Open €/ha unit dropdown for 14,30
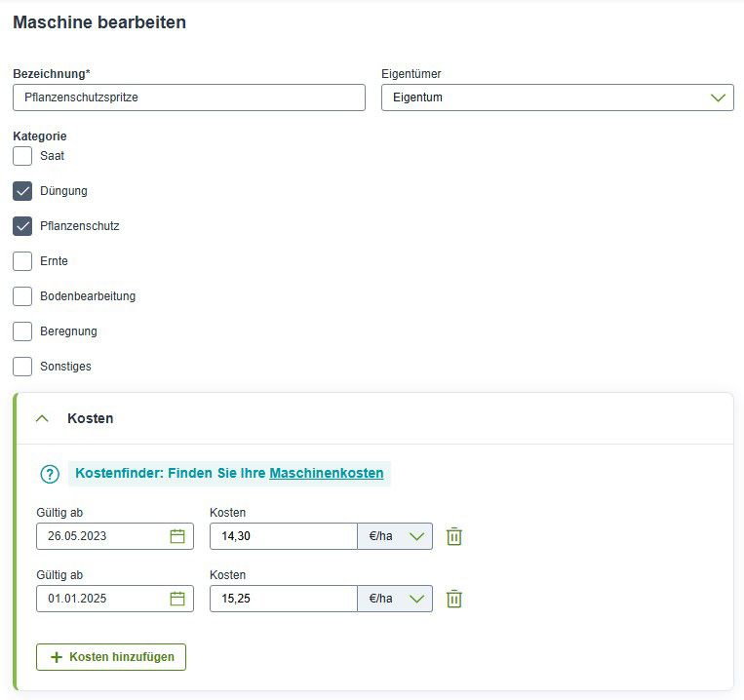Screen dimensions: 744x700 [395, 536]
